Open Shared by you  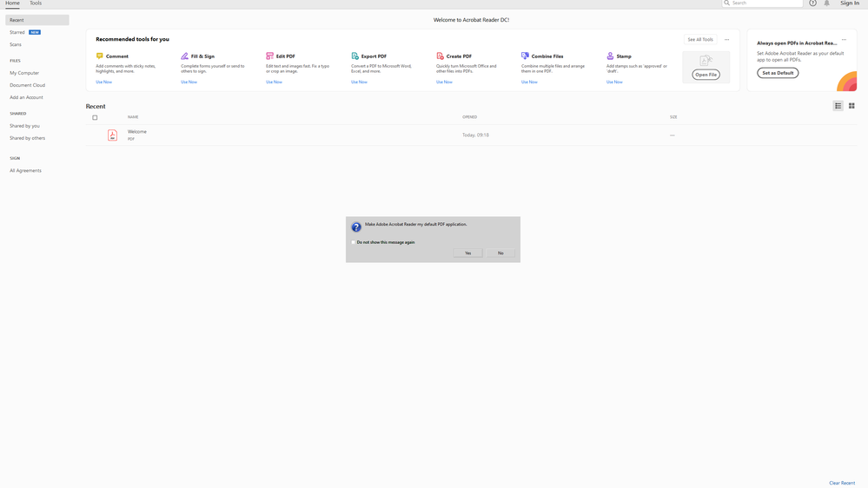24,126
